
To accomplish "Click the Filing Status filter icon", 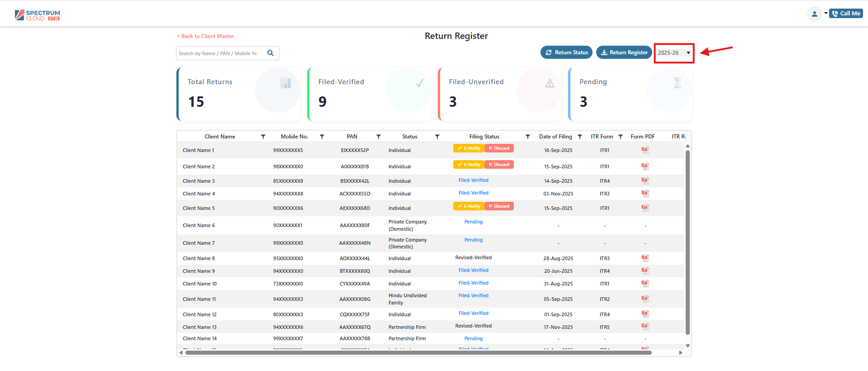I will tap(527, 137).
